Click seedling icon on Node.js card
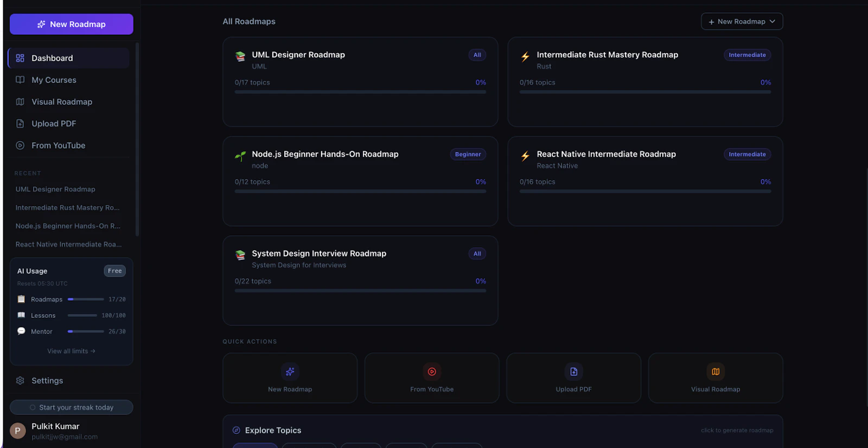Viewport: 868px width, 448px height. (x=240, y=156)
